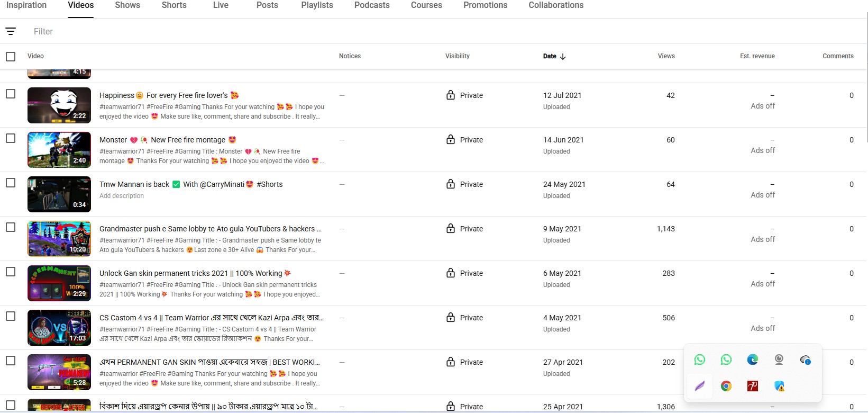
Task: Switch to the Live tab
Action: pyautogui.click(x=221, y=5)
